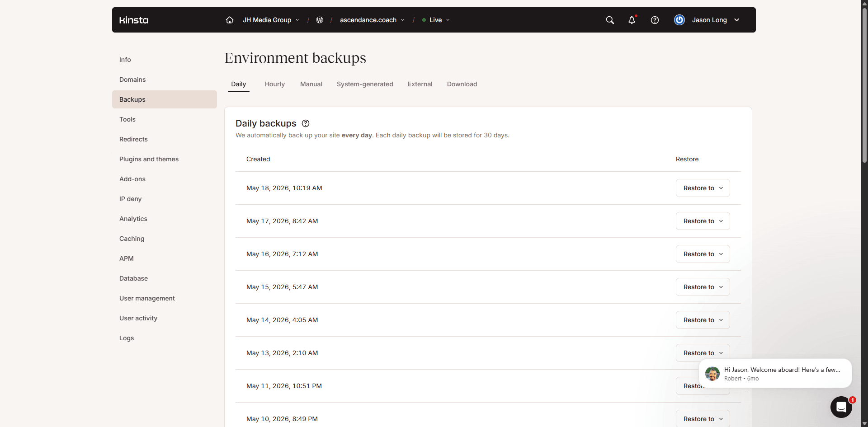Open Analytics in the sidebar
This screenshot has width=868, height=427.
click(x=165, y=219)
